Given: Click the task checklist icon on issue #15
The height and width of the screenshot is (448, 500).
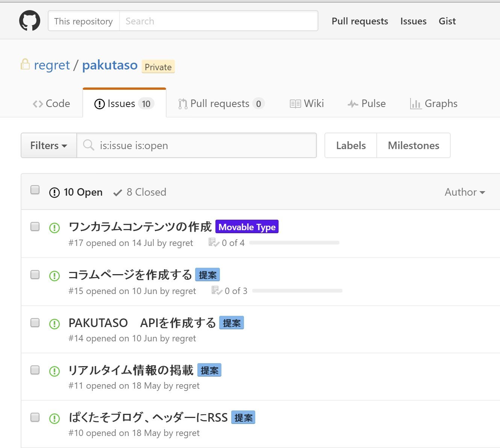Looking at the screenshot, I should tap(217, 291).
